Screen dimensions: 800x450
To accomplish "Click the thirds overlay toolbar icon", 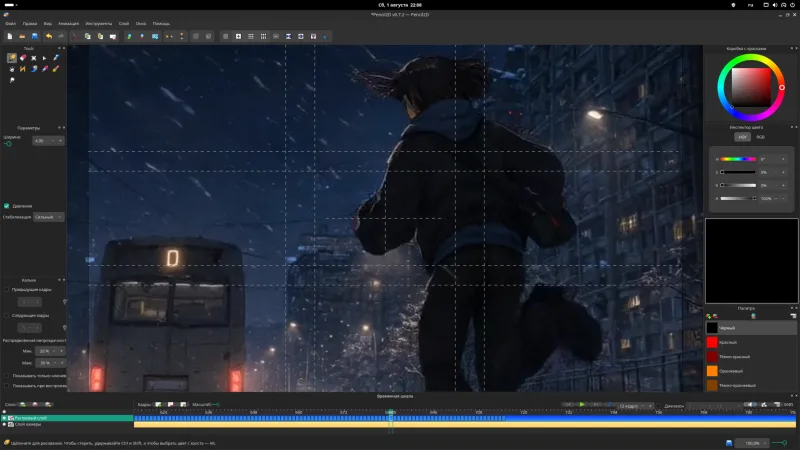I will pos(251,36).
